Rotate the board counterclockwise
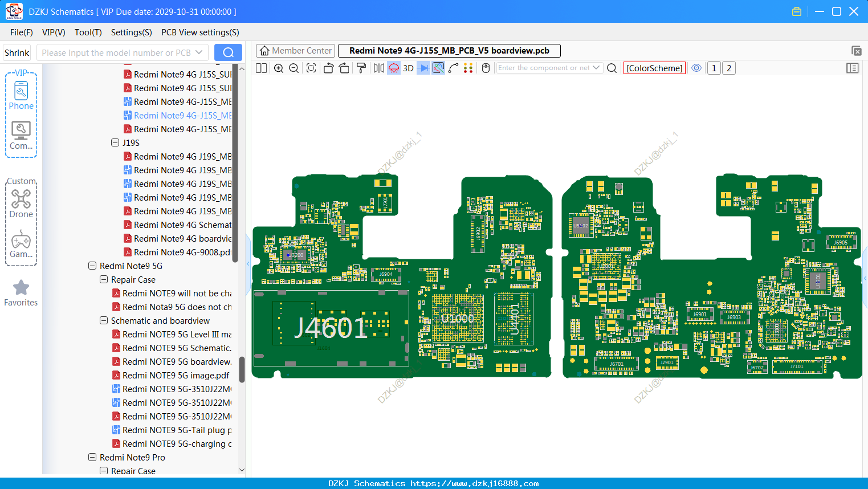Screen dimensions: 868x489 (328, 68)
